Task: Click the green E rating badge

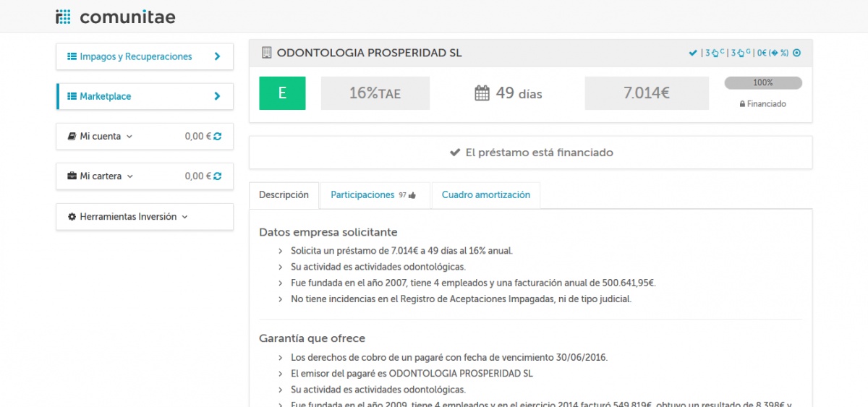Action: (x=282, y=93)
